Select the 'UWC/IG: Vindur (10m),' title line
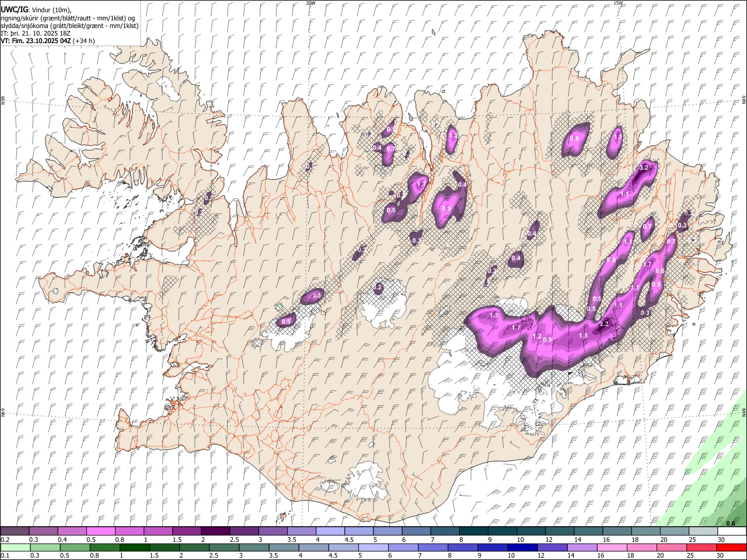 coord(36,10)
